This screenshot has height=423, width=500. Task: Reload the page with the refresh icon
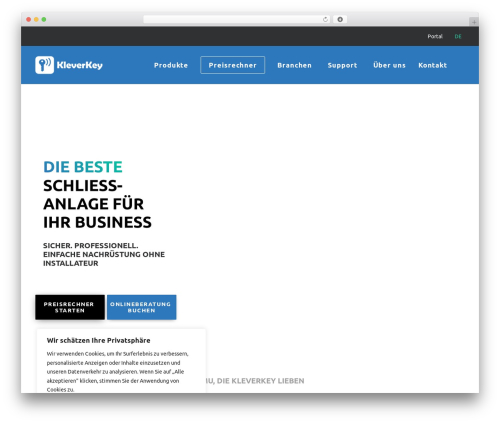point(325,19)
